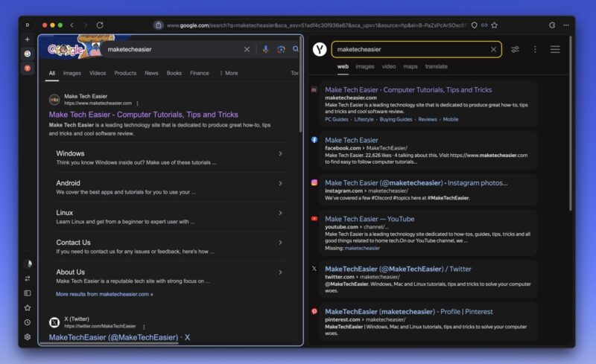Open options dots next to maketecheasier.com URL
This screenshot has height=364, width=596.
138,103
